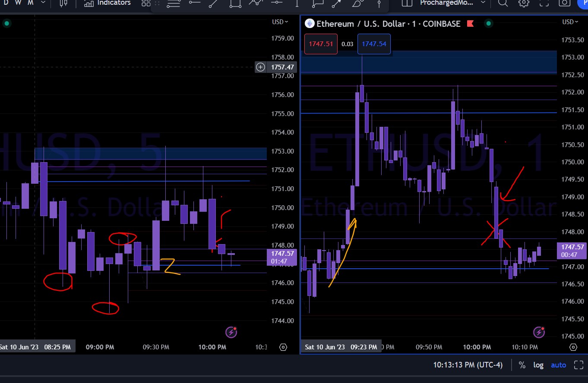588x383 pixels.
Task: Open chart settings gear icon
Action: click(x=524, y=3)
